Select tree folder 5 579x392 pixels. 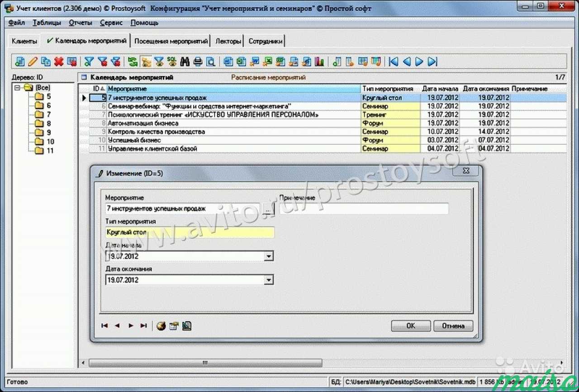click(x=44, y=96)
